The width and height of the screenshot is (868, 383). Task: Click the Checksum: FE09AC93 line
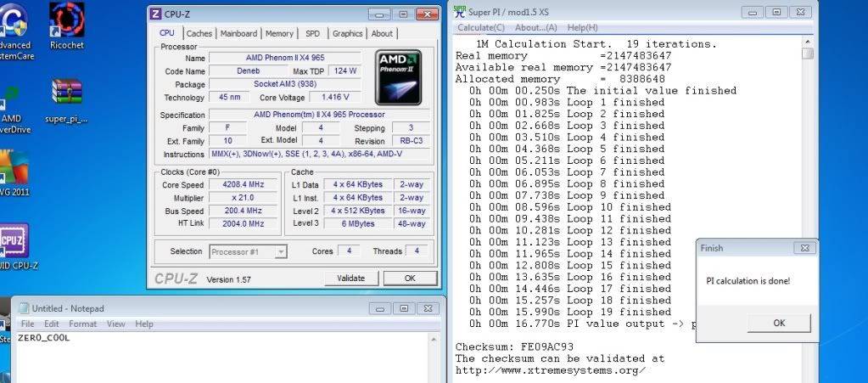pyautogui.click(x=514, y=347)
